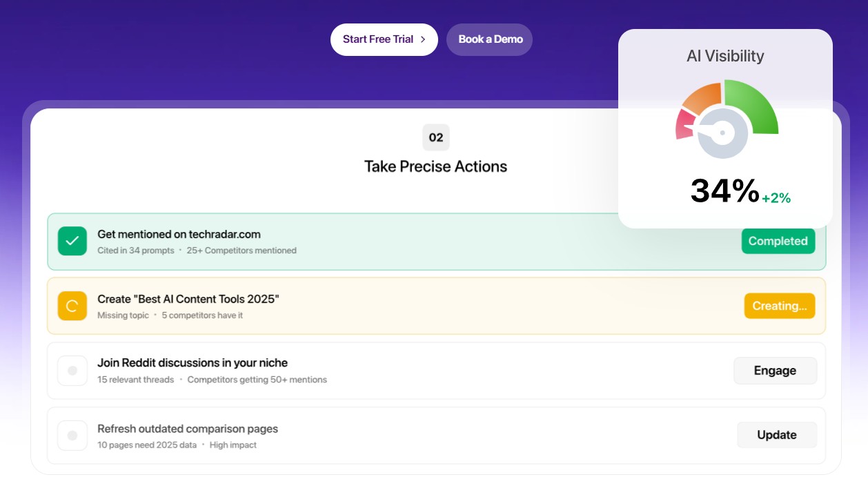
Task: Click the 02 step number badge
Action: pyautogui.click(x=435, y=137)
